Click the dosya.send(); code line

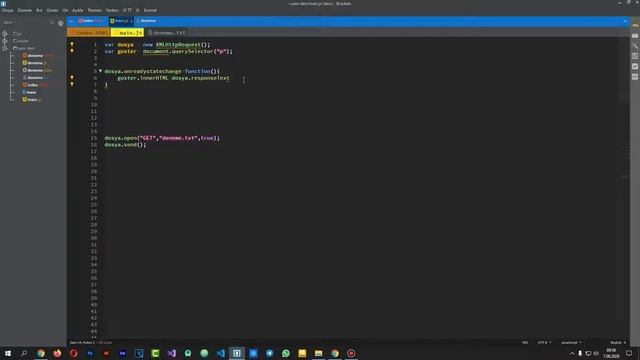pos(125,144)
